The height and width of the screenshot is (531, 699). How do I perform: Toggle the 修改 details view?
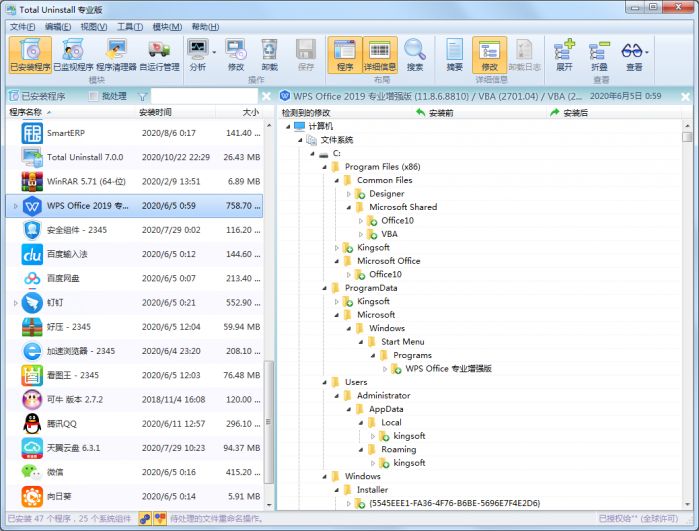pos(489,54)
